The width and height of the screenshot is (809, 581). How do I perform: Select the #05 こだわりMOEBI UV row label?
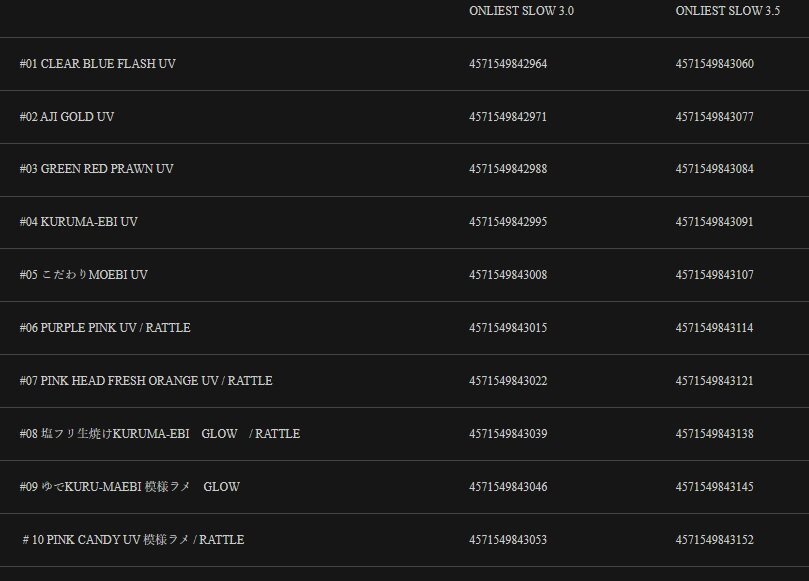coord(84,275)
